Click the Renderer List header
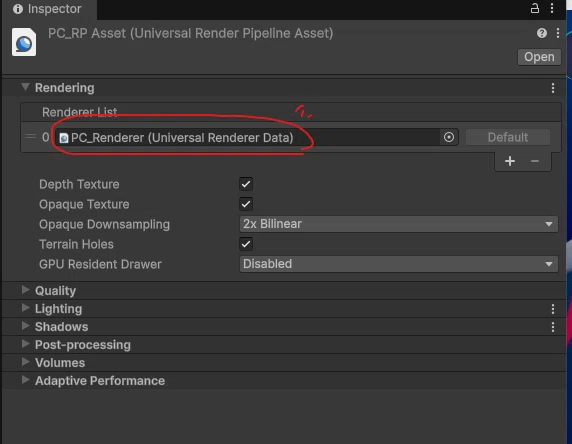This screenshot has height=444, width=572. pyautogui.click(x=290, y=112)
